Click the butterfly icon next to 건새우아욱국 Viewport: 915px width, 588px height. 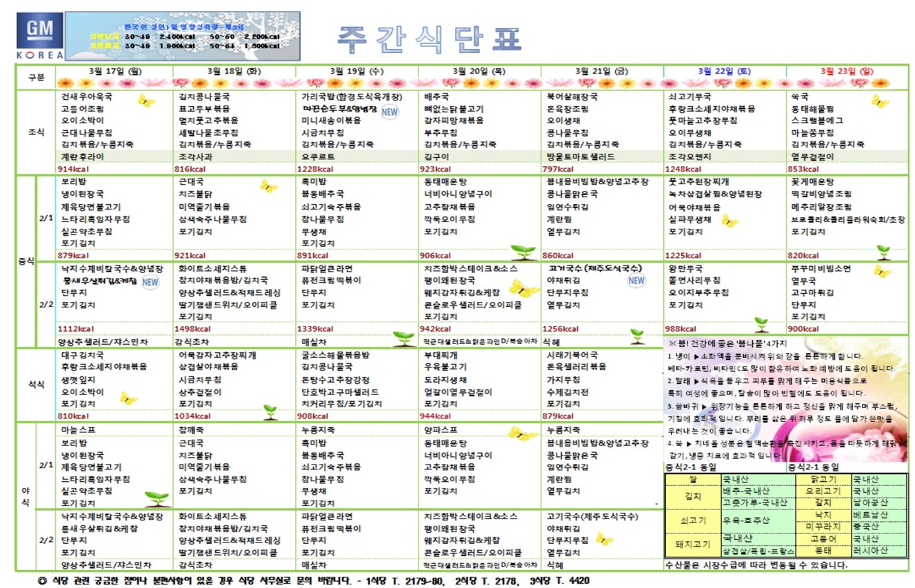pyautogui.click(x=145, y=101)
